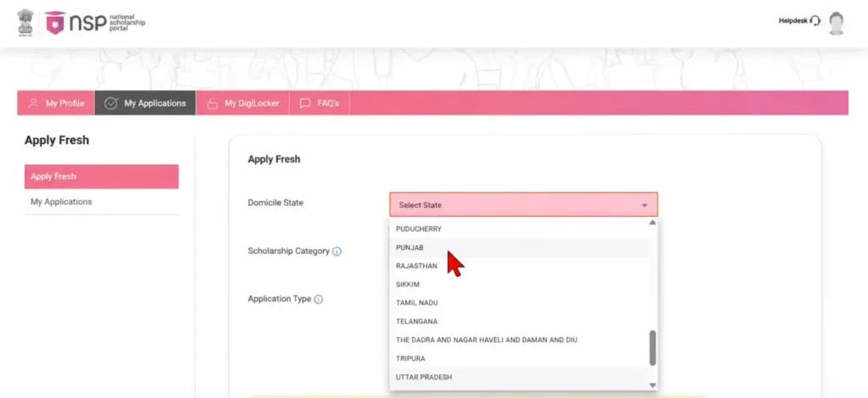Choose RAJASTHAN from the state list
The width and height of the screenshot is (868, 398).
pos(518,266)
